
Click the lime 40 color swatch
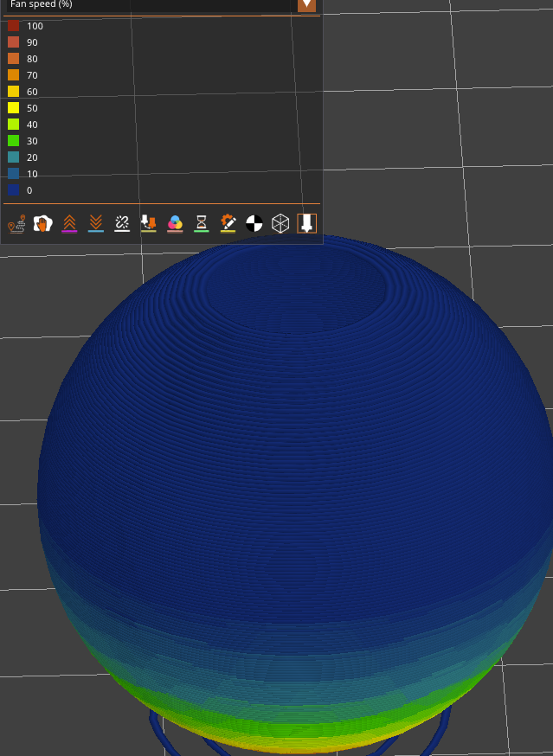14,125
